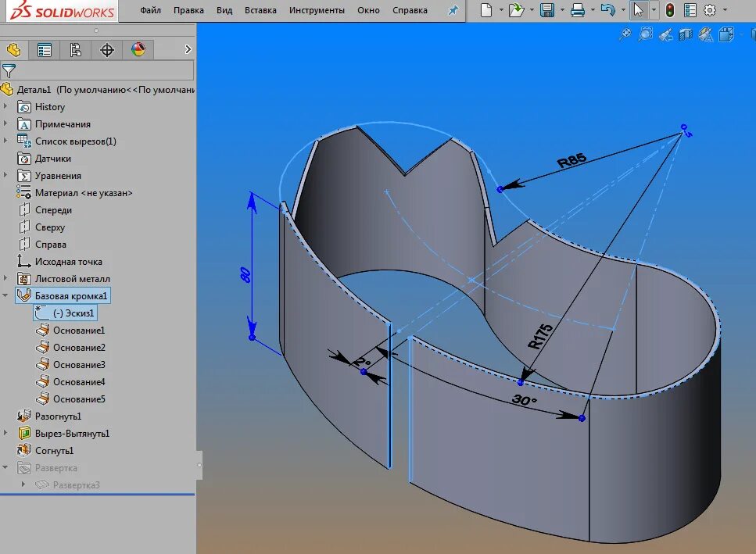
Task: Open View Orientation cube icon
Action: pos(726,34)
